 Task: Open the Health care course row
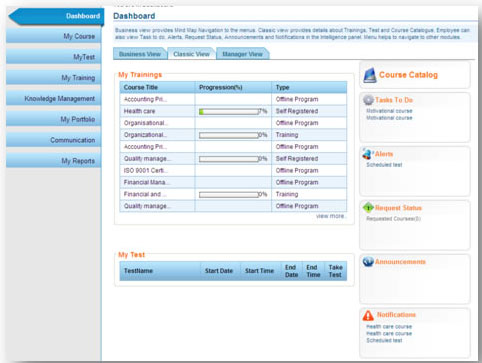click(x=233, y=111)
